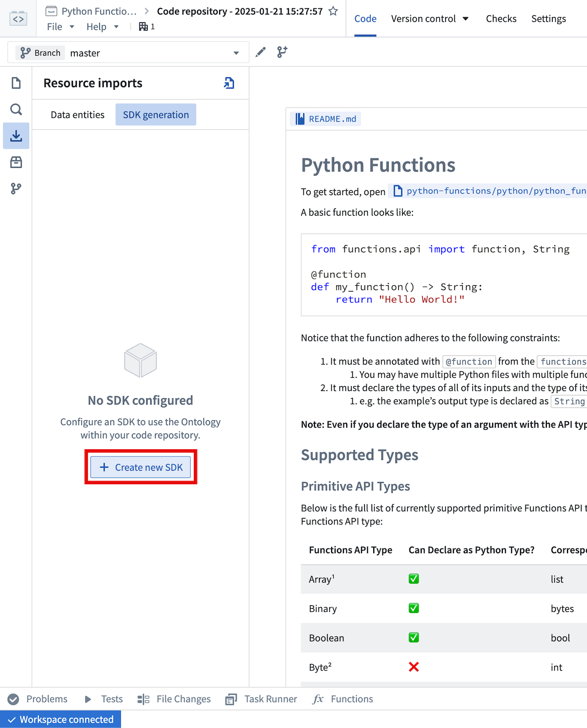Click the Python Functio... breadcrumb link

point(99,11)
